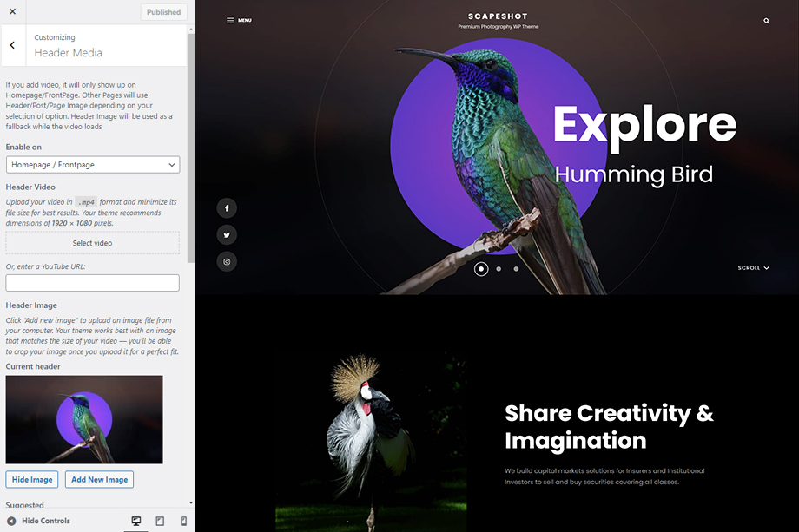This screenshot has height=532, width=799.
Task: Click the Select video upload area
Action: point(93,243)
